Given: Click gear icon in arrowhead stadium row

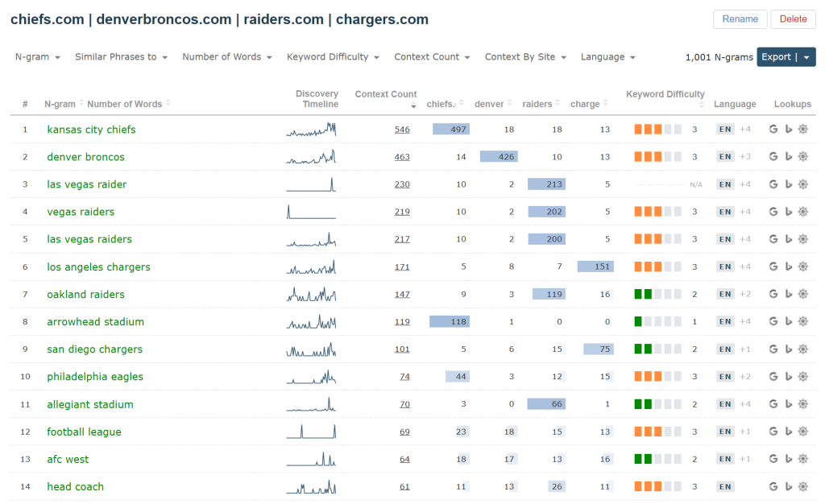Looking at the screenshot, I should pyautogui.click(x=803, y=321).
